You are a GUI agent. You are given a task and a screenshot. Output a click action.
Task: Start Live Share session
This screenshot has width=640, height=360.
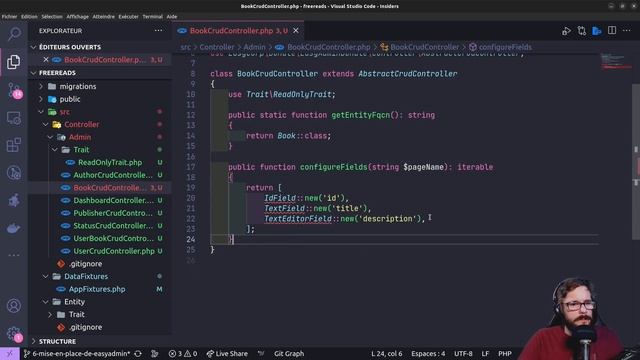point(227,353)
